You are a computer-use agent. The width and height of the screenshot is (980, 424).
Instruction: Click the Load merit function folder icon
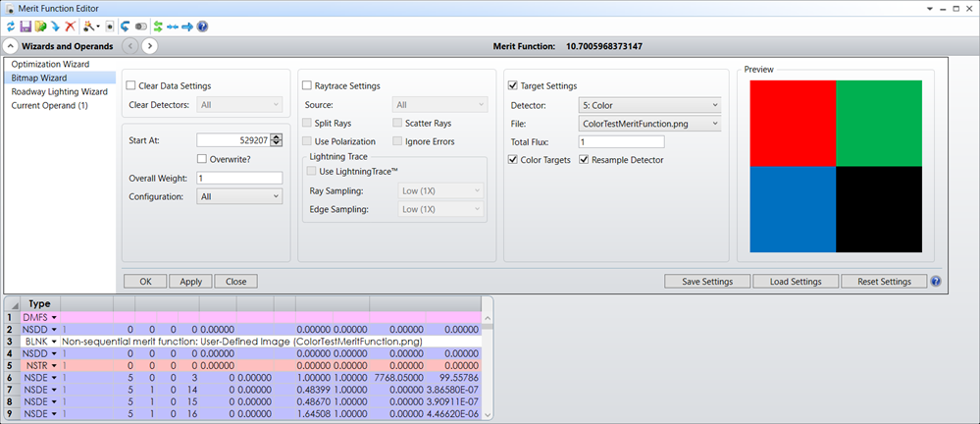[40, 26]
